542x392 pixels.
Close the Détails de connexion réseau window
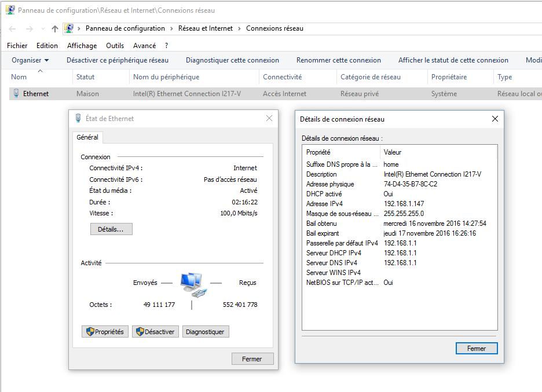[495, 119]
